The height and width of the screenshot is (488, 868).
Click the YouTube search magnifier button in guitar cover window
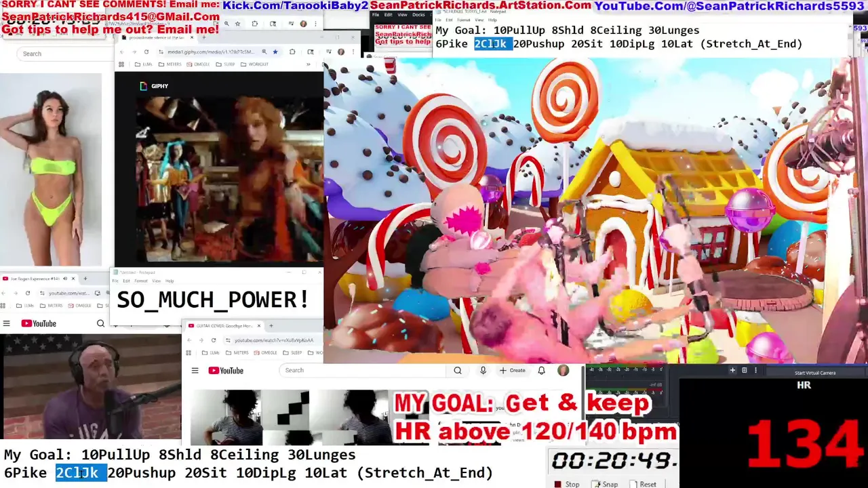(x=458, y=370)
